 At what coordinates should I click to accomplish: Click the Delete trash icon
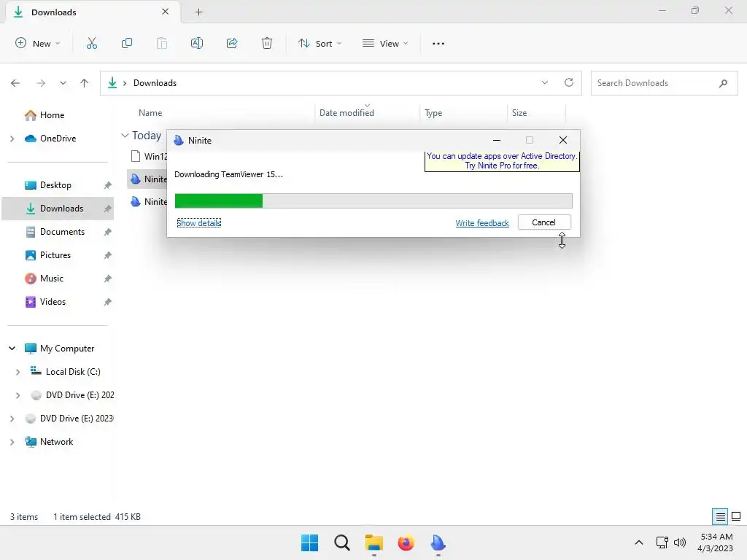point(267,43)
